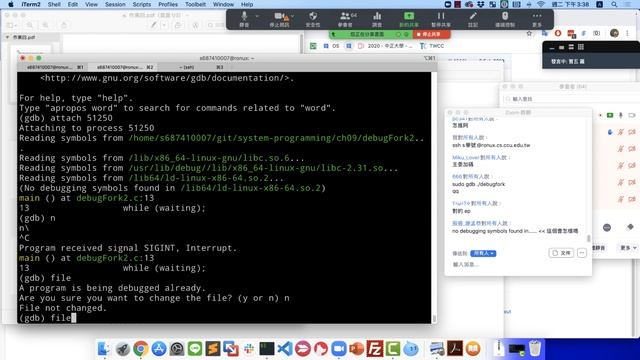Open chat more options ellipsis button
This screenshot has width=640, height=360.
(582, 253)
